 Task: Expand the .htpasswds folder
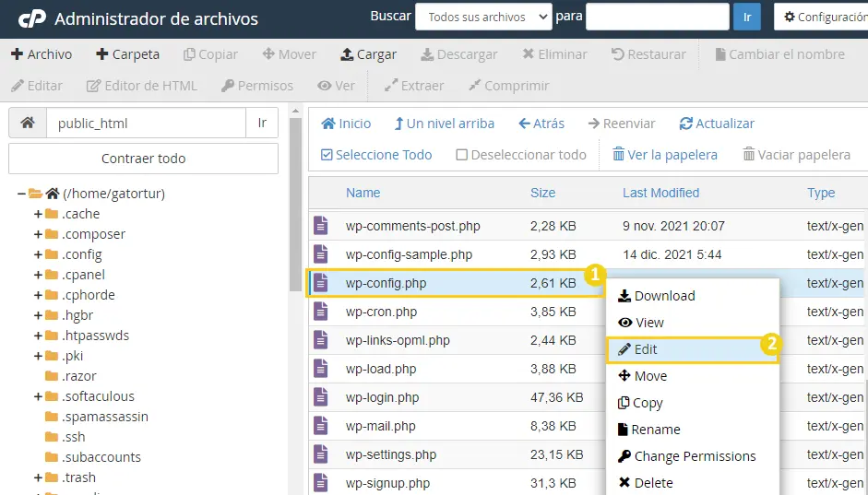point(38,336)
